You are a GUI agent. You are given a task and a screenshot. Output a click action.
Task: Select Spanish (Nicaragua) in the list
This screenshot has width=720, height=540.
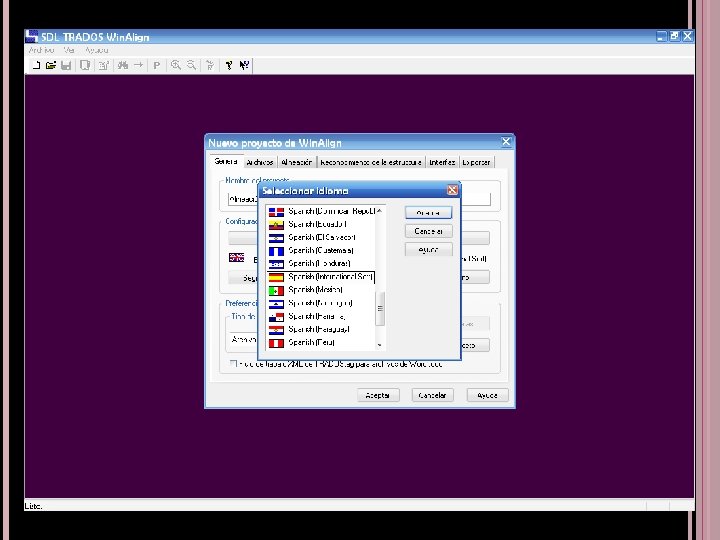(321, 303)
